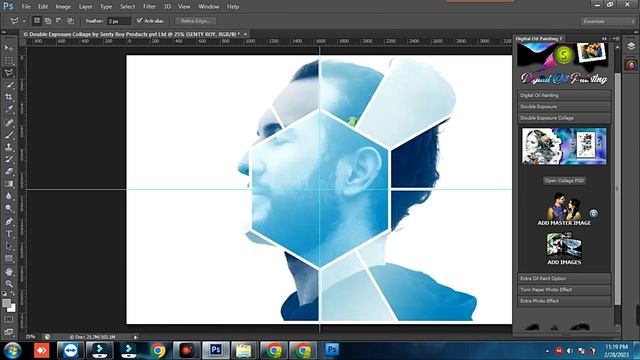Open the Filter menu
640x360 pixels.
(x=149, y=7)
